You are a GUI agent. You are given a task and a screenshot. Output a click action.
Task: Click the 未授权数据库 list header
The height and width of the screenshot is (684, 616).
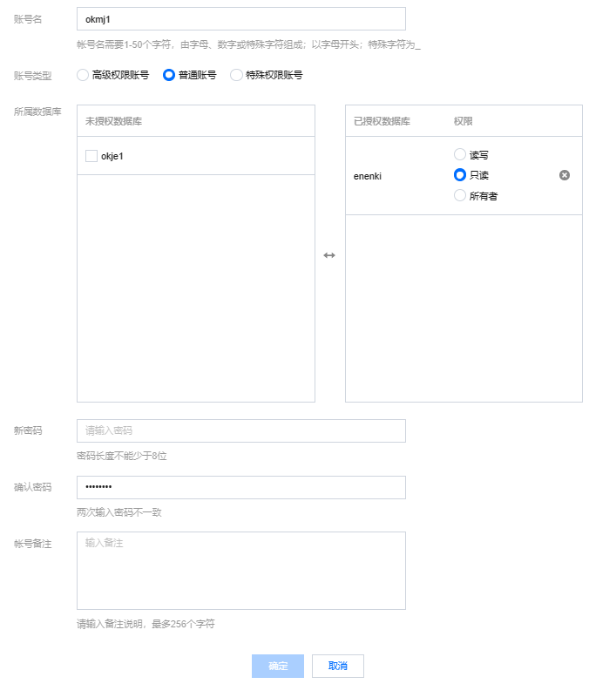click(113, 121)
